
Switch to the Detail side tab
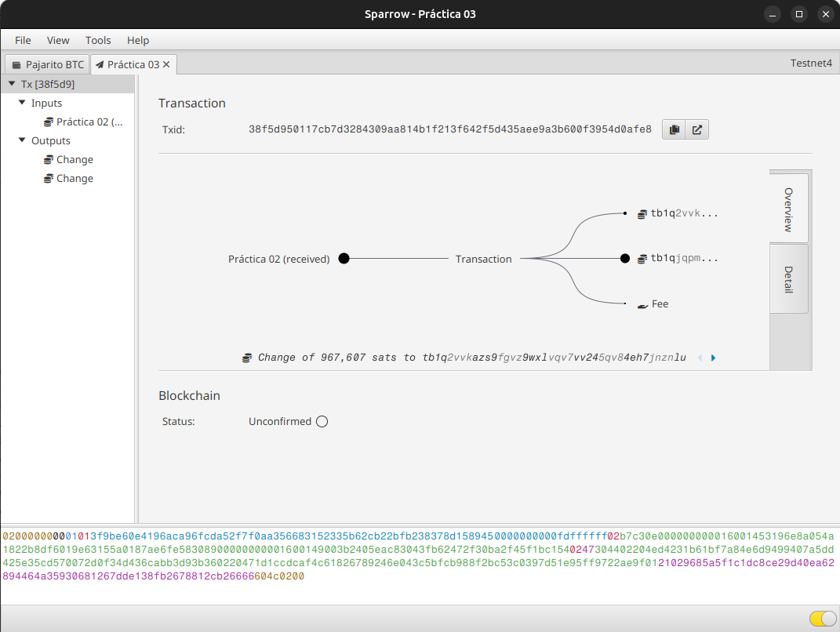coord(788,279)
